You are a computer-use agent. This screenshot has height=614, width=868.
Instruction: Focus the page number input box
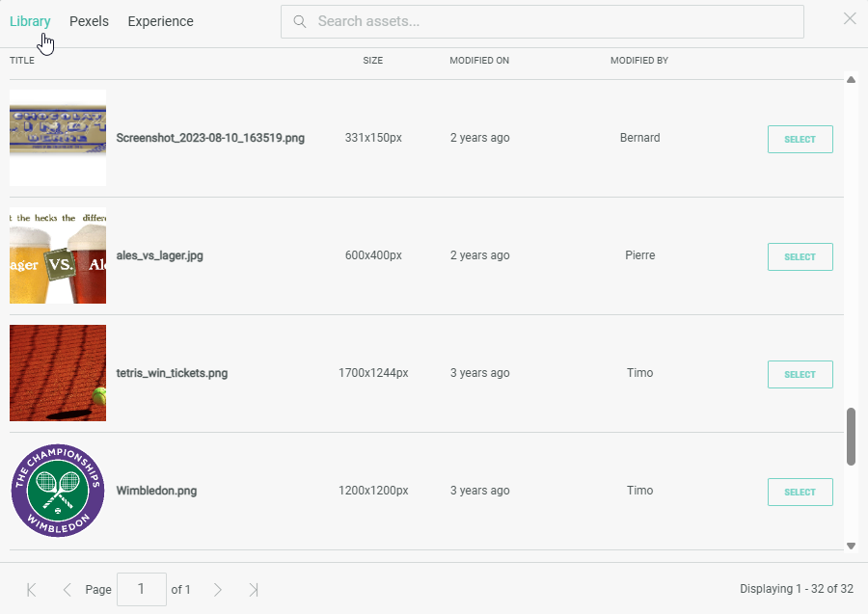click(141, 589)
